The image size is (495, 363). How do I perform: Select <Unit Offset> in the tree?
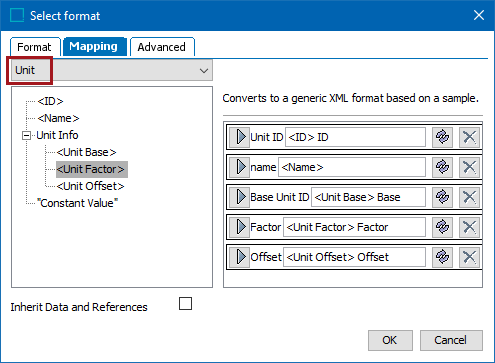tap(90, 186)
